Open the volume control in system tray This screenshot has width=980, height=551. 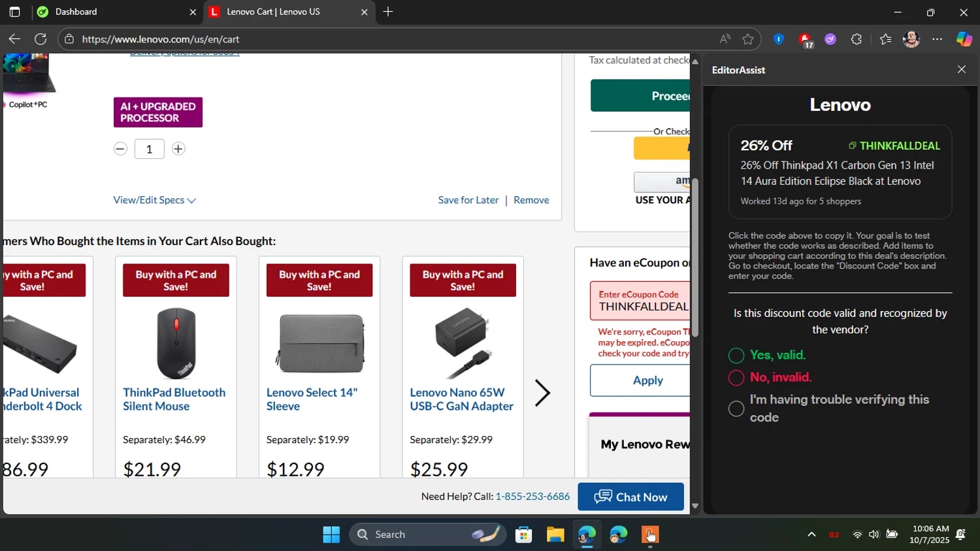coord(874,535)
